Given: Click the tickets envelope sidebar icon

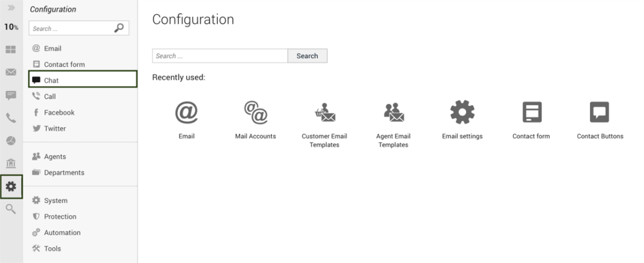Looking at the screenshot, I should point(11,72).
